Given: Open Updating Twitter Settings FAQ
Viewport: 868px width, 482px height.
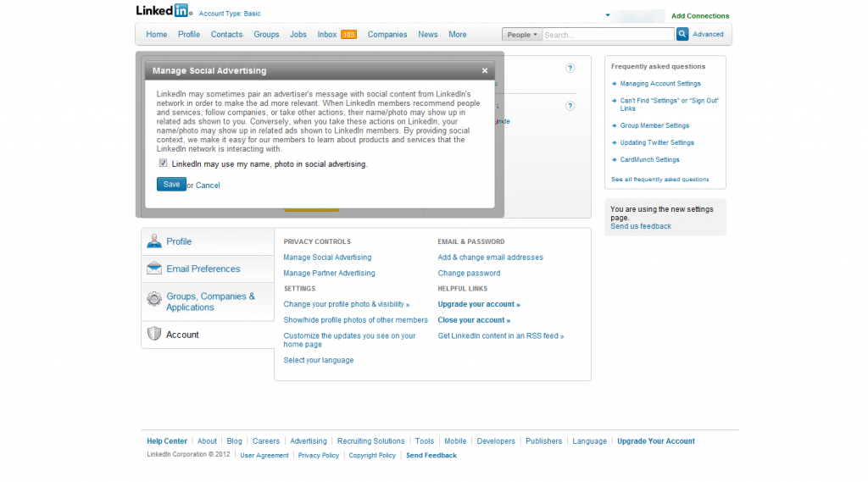Looking at the screenshot, I should coord(657,143).
